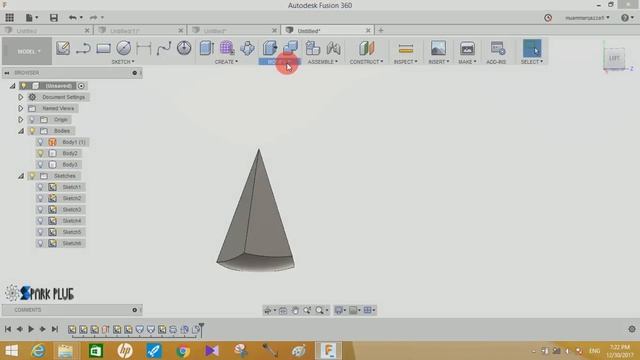The image size is (640, 360).
Task: Click the Stop Sketch icon
Action: (184, 48)
